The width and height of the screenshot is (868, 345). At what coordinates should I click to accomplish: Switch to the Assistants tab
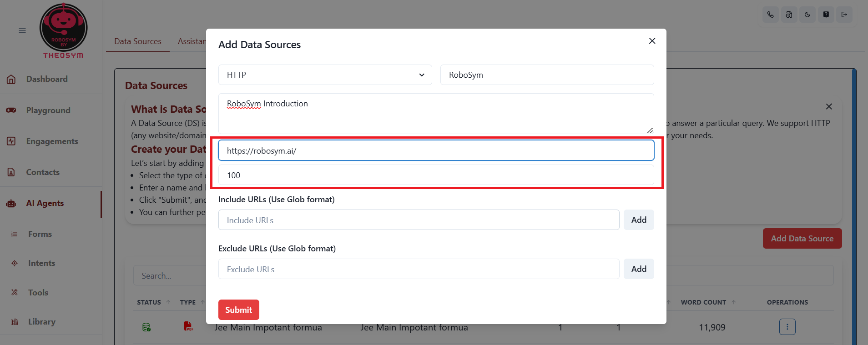click(x=192, y=41)
